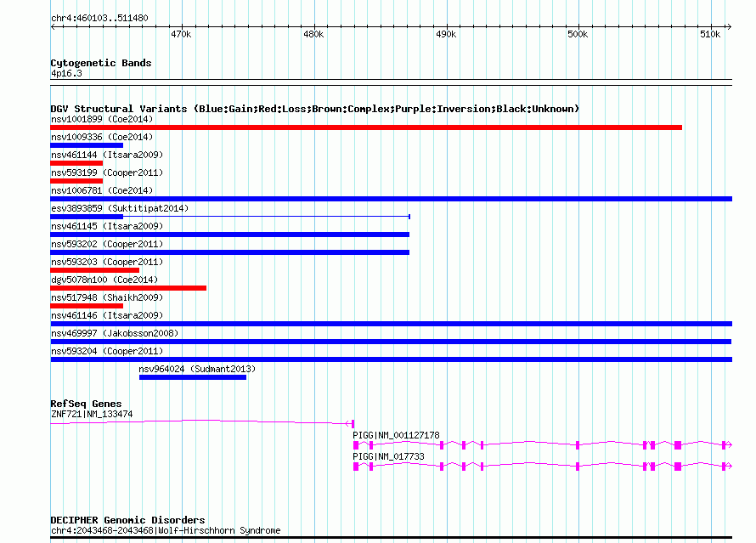Click the short blue bar under nsv964024
Image resolution: width=756 pixels, height=543 pixels.
click(x=193, y=377)
